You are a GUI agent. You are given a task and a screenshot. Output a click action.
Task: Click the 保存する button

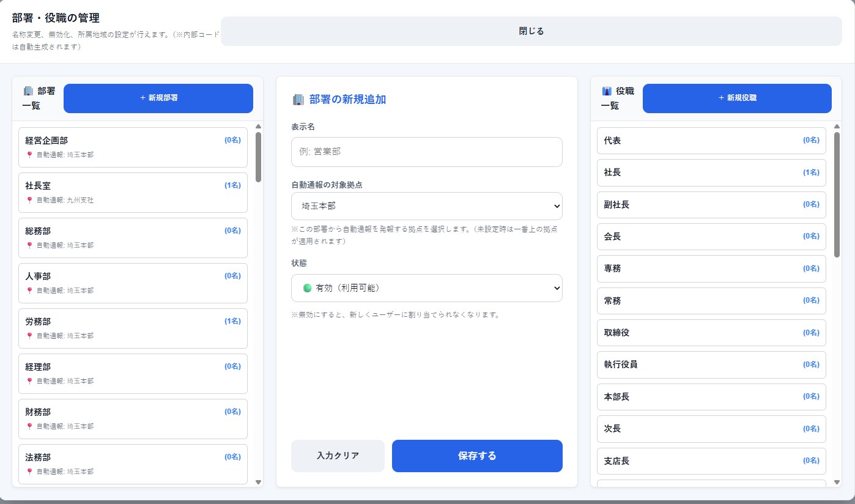click(477, 456)
